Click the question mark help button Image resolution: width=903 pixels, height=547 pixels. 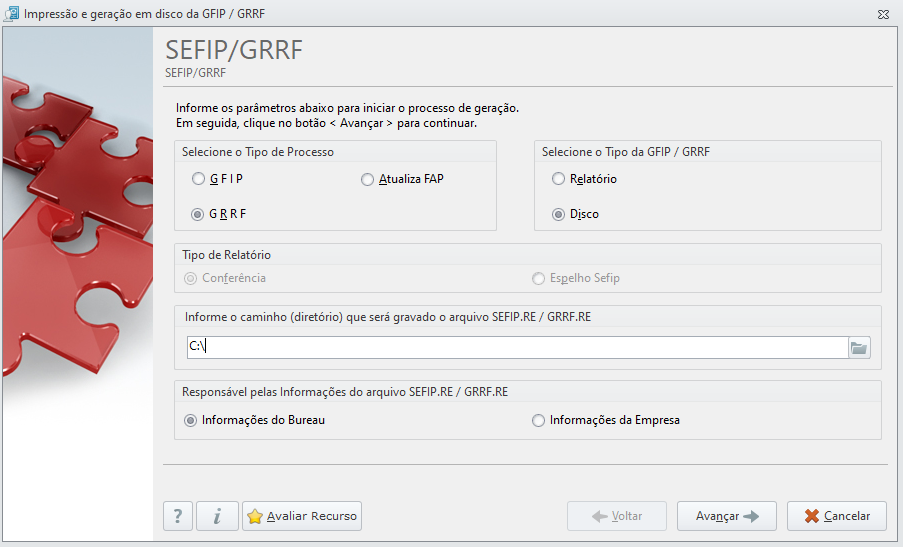click(179, 516)
